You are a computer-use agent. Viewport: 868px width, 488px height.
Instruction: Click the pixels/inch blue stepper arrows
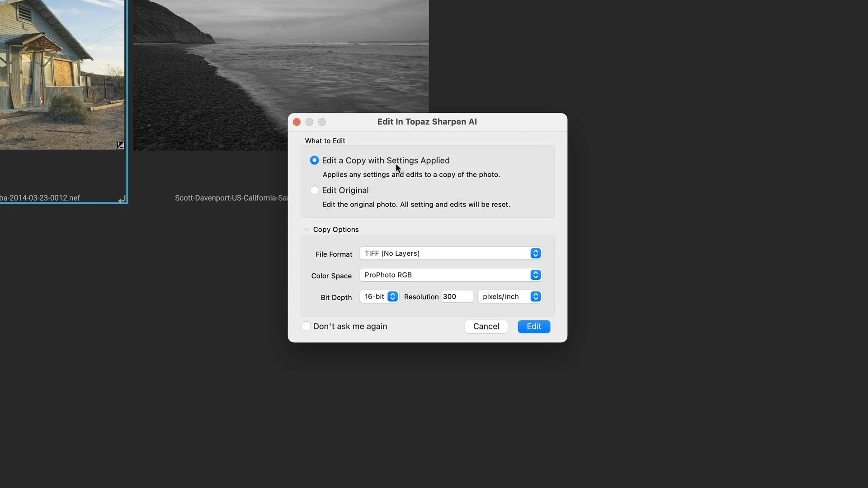535,297
